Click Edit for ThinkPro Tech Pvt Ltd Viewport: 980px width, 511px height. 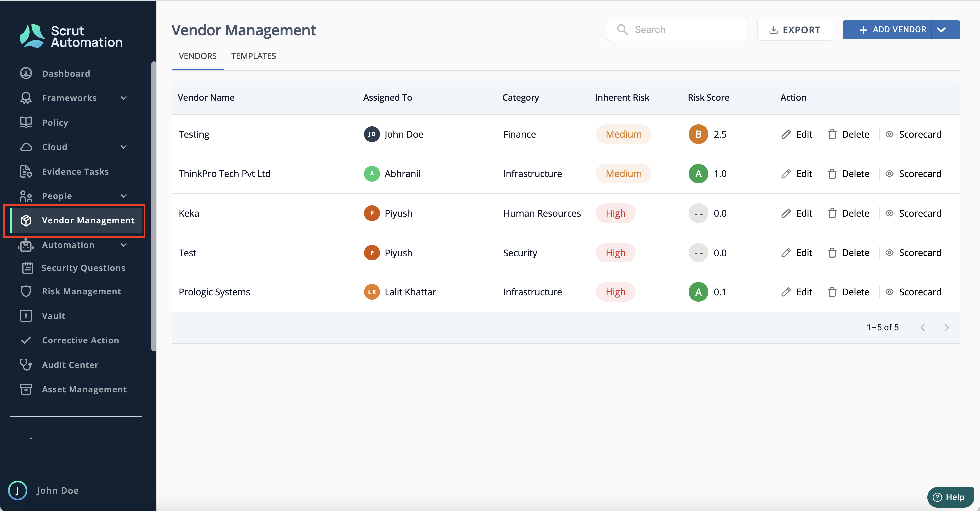[x=797, y=174]
